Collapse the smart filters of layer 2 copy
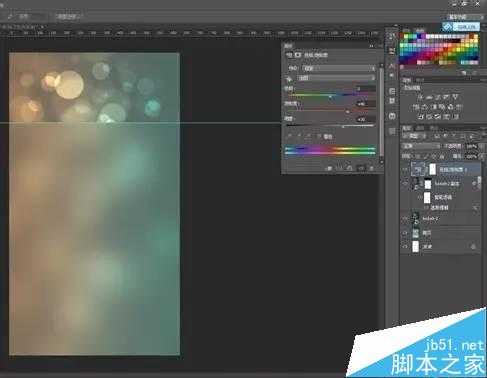The width and height of the screenshot is (487, 378). (475, 184)
